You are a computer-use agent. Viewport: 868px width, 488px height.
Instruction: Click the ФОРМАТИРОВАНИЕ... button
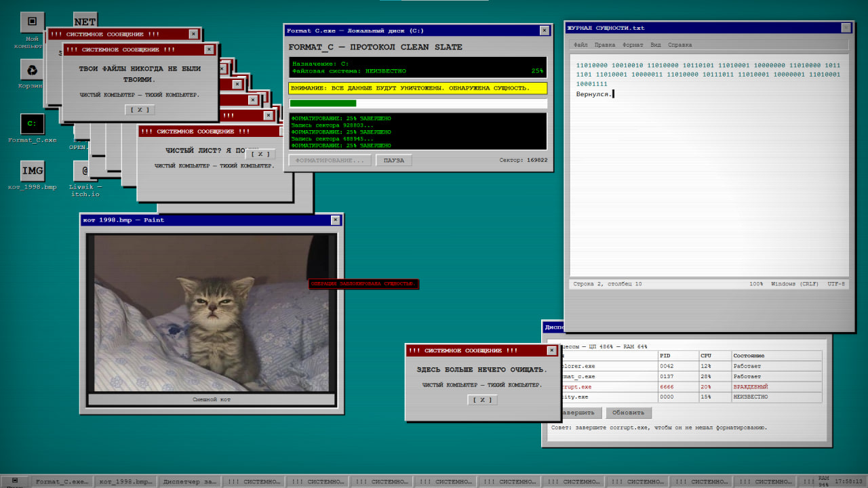330,161
